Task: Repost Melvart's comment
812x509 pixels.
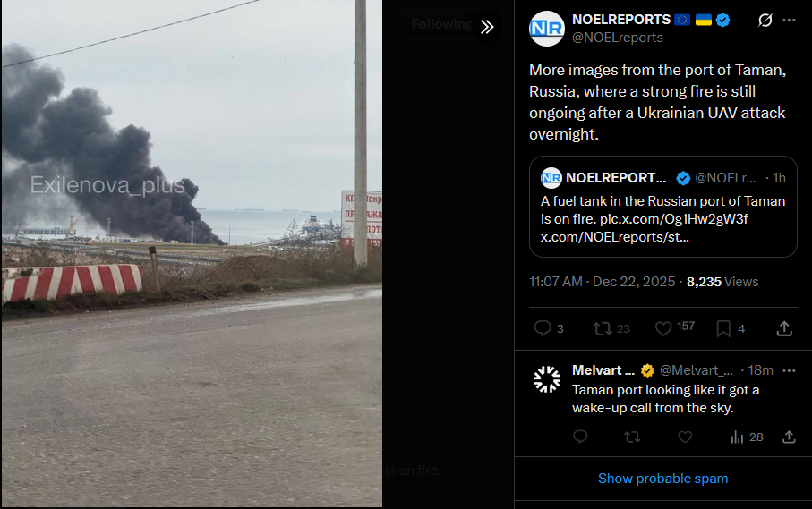Action: coord(632,437)
